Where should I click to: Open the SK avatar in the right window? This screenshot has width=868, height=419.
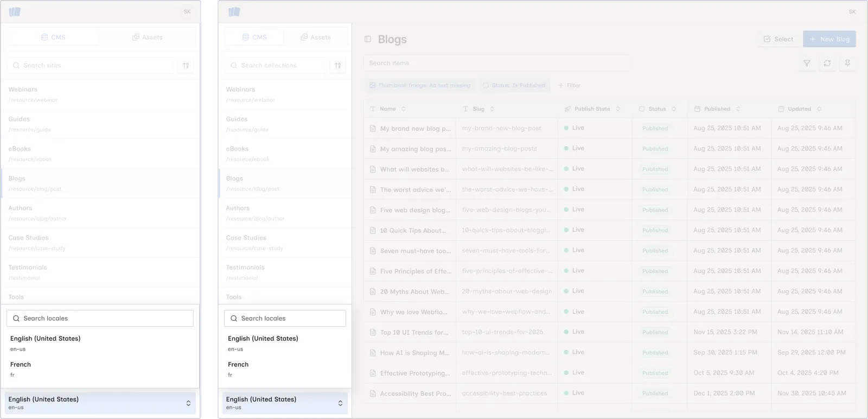tap(852, 12)
